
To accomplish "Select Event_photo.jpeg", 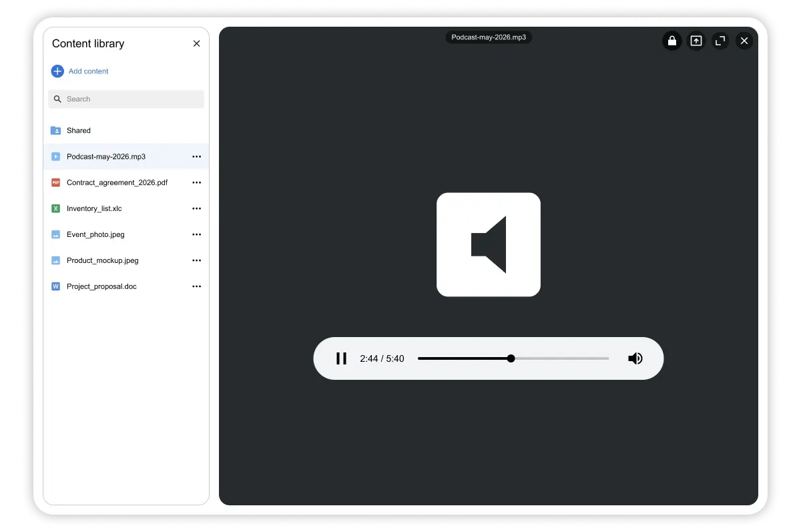I will pos(126,234).
